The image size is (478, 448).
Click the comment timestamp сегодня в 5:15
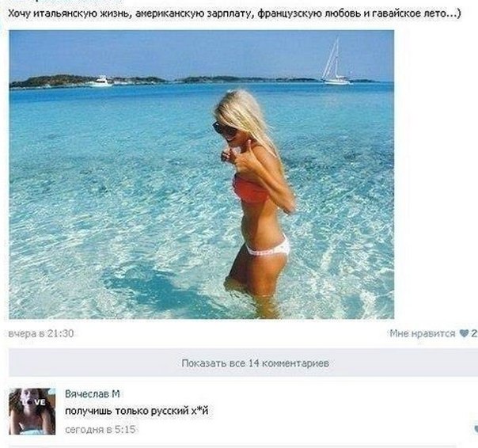[x=101, y=429]
